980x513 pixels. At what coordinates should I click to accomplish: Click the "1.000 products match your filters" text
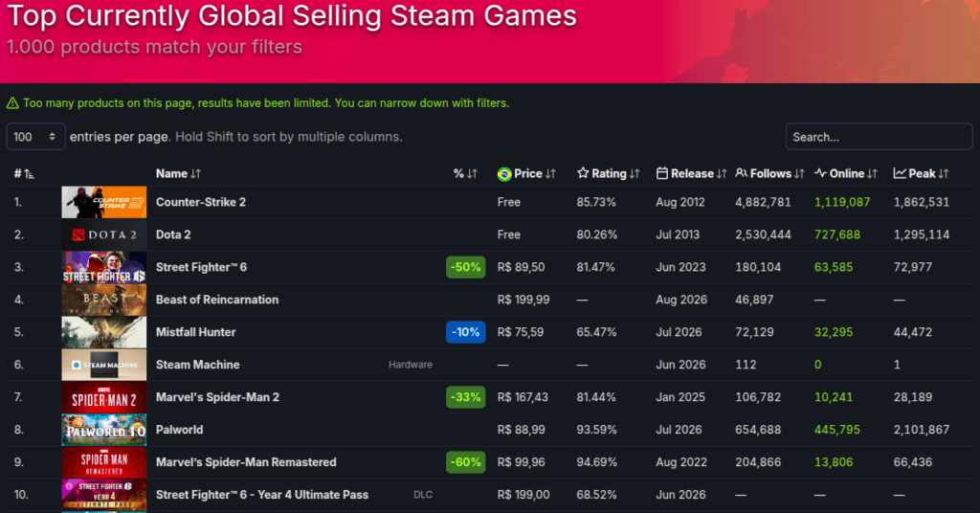click(x=154, y=47)
